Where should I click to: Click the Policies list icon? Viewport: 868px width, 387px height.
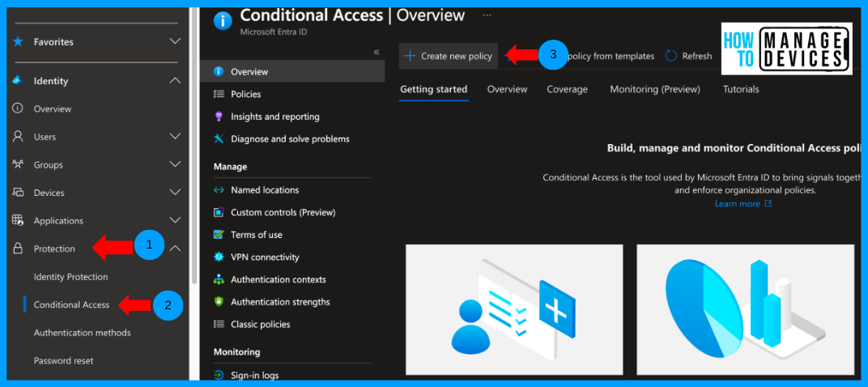click(219, 94)
